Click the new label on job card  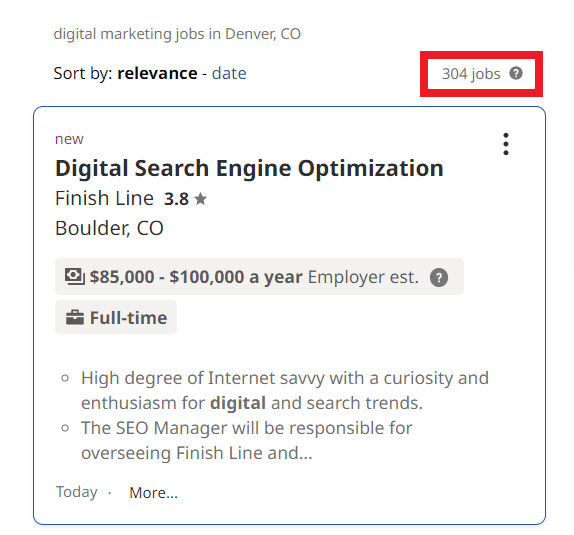pos(69,139)
